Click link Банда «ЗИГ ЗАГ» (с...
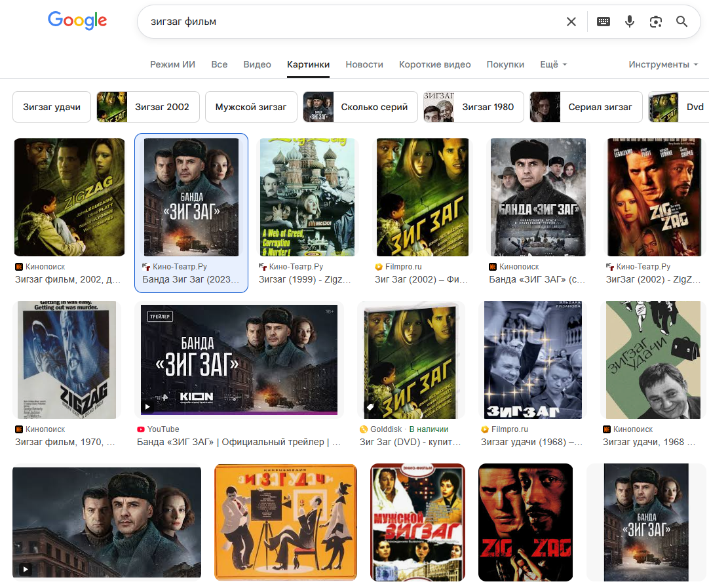This screenshot has width=709, height=588. (x=537, y=279)
